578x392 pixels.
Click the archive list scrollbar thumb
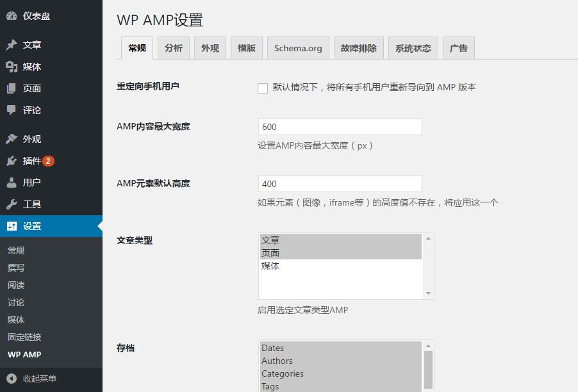[x=428, y=370]
